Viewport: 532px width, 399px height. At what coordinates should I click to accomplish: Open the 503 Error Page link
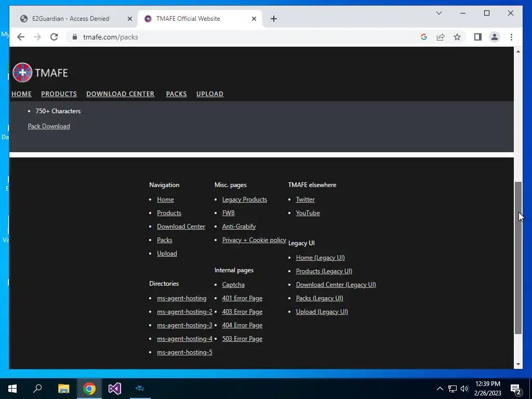click(x=242, y=339)
